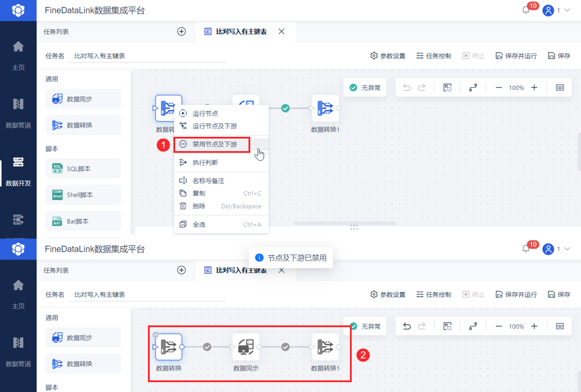Viewport: 581px width, 392px height.
Task: Choose 复制 from context menu
Action: (221, 193)
